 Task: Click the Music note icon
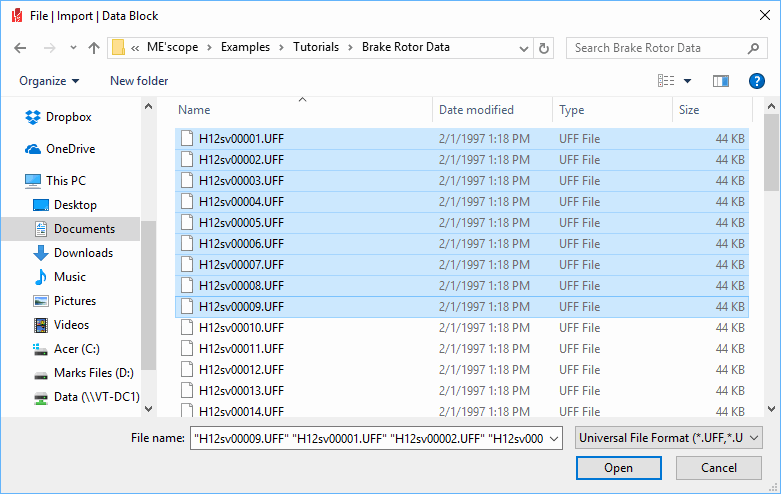click(x=41, y=277)
